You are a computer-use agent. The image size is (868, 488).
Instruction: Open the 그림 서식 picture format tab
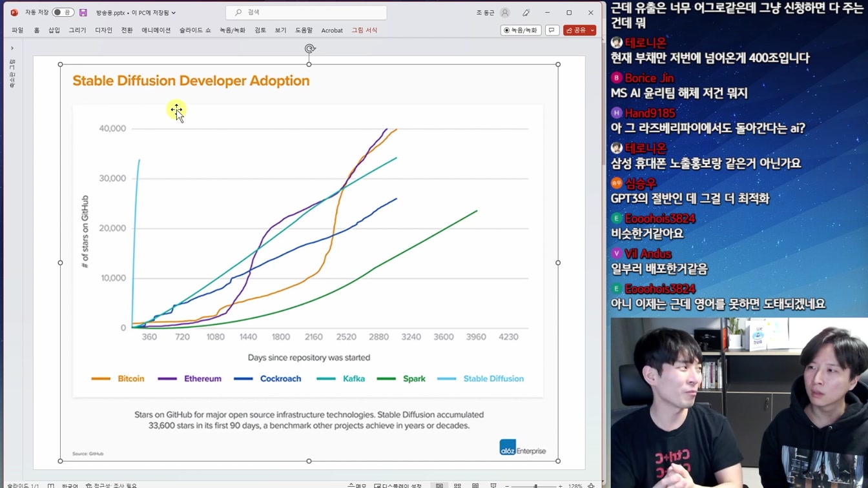pyautogui.click(x=364, y=30)
